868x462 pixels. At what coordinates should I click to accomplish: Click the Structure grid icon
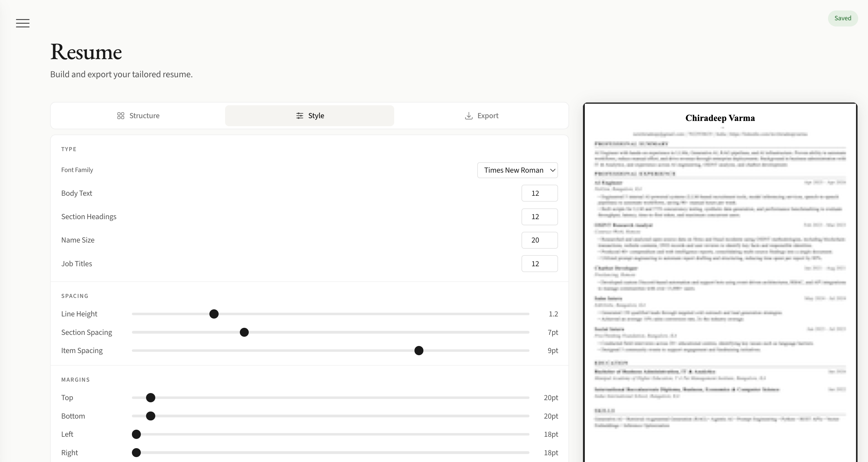click(121, 116)
